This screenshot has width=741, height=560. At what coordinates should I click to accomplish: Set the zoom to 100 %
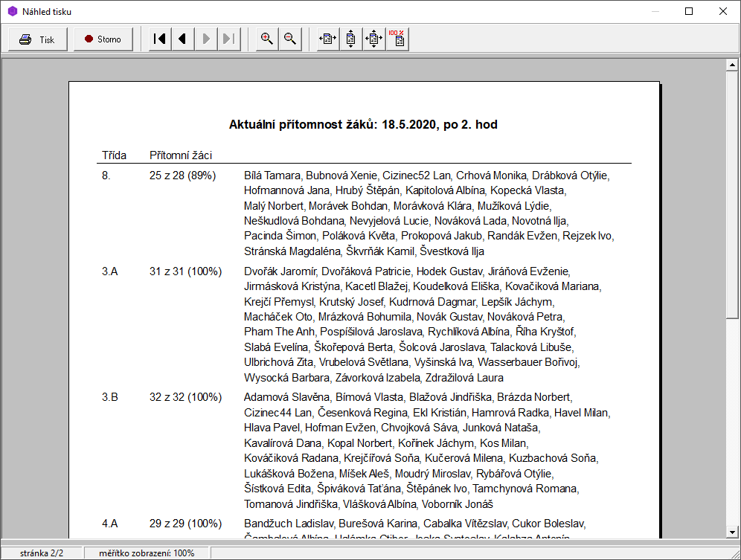pos(397,39)
